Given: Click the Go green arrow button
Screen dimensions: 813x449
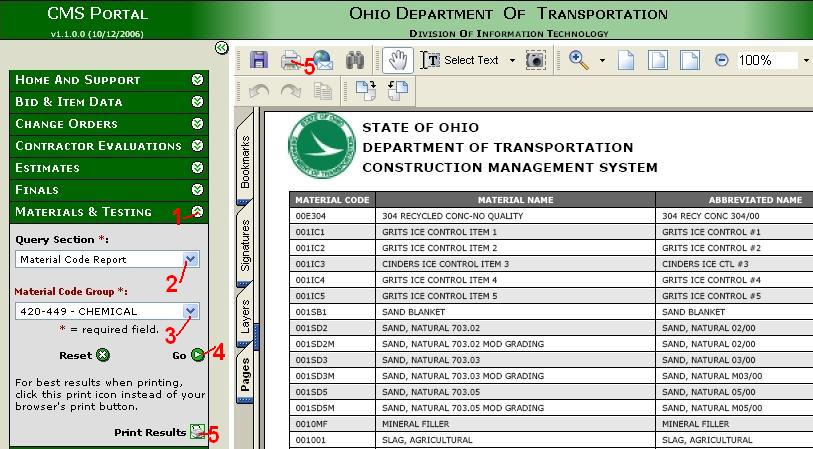Looking at the screenshot, I should tap(198, 355).
